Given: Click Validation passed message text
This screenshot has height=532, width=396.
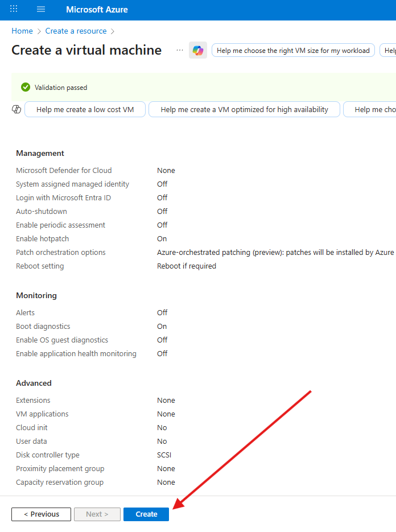Looking at the screenshot, I should click(61, 88).
